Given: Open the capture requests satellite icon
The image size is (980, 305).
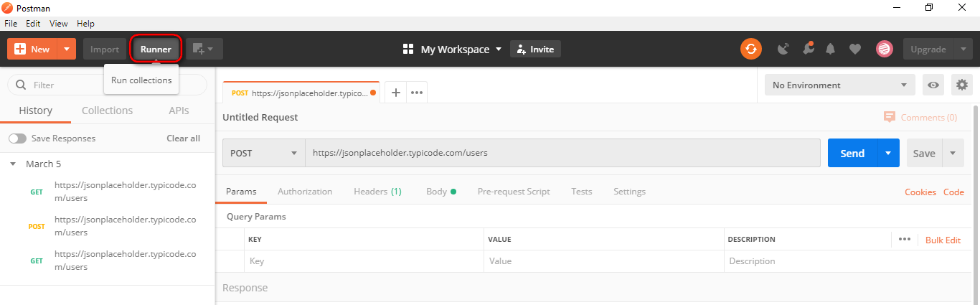Looking at the screenshot, I should click(x=783, y=49).
